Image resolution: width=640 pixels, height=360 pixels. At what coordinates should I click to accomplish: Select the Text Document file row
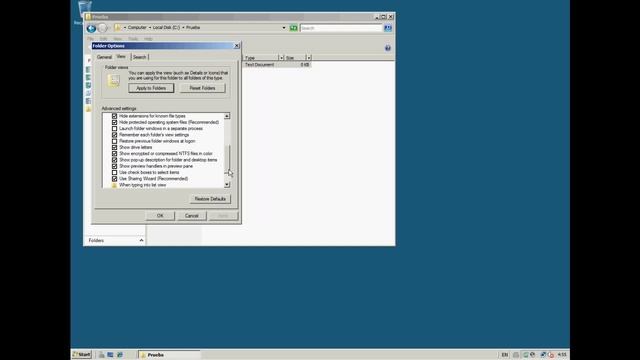tap(278, 65)
